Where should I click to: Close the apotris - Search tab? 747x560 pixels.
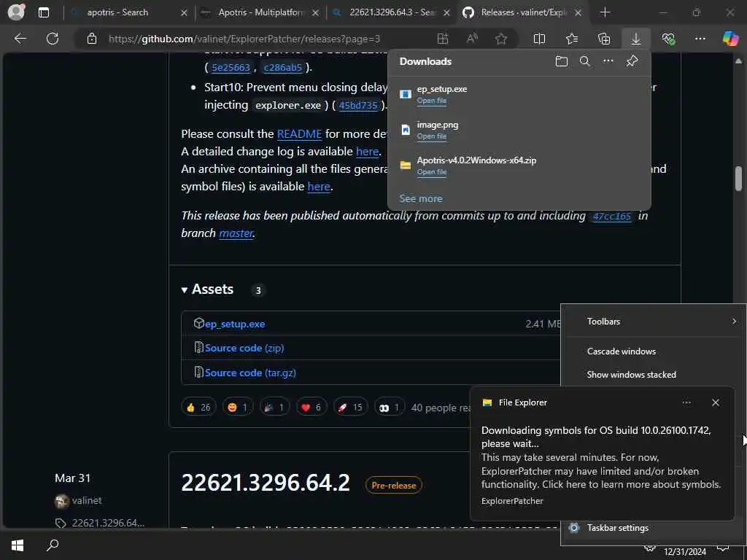click(184, 13)
